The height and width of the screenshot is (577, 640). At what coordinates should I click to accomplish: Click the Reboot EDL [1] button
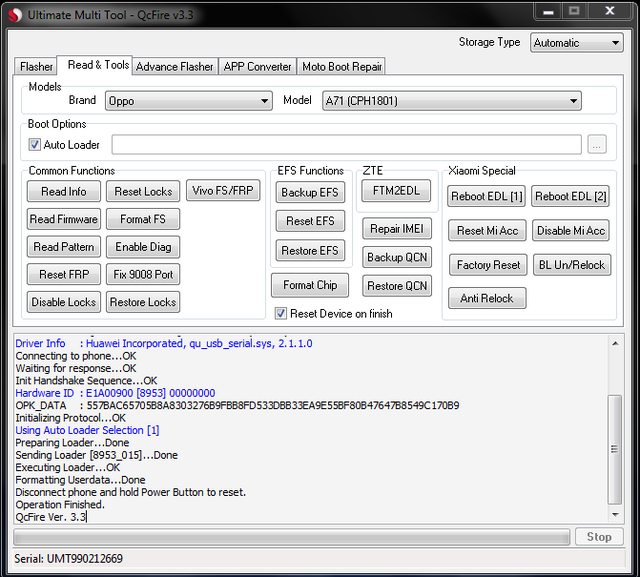(487, 196)
